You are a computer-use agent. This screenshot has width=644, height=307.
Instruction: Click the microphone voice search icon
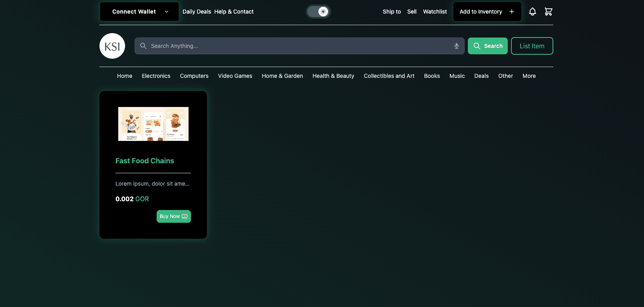click(456, 46)
